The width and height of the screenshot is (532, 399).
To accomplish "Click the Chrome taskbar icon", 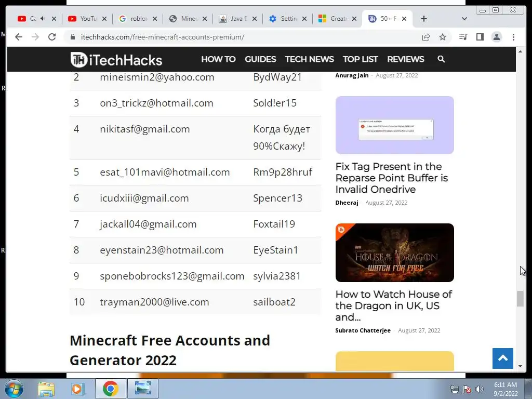I will [110, 389].
